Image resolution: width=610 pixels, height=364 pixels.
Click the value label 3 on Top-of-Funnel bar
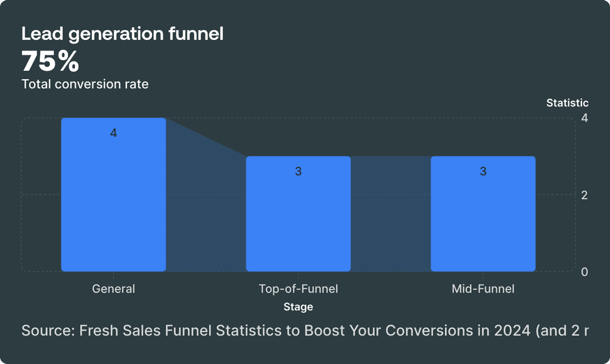pyautogui.click(x=300, y=171)
